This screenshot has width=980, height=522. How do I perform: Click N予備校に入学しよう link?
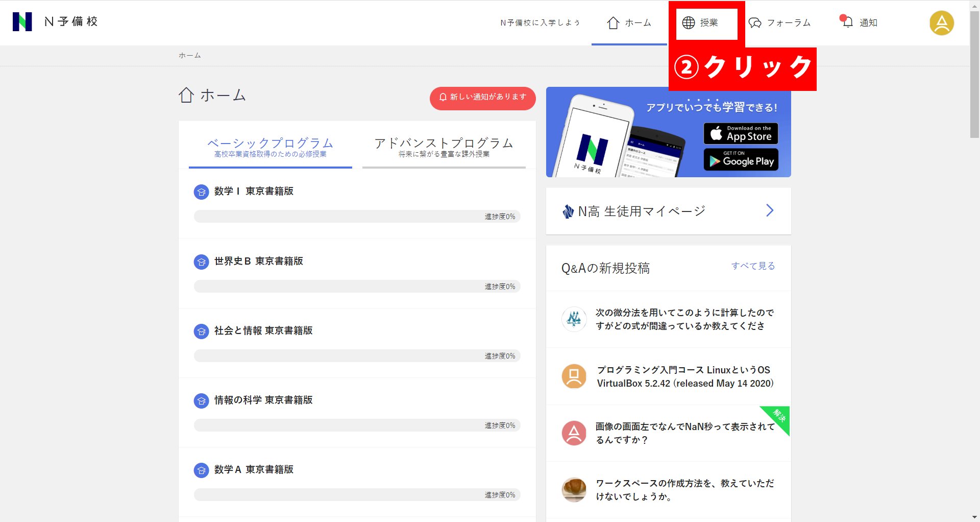[540, 23]
